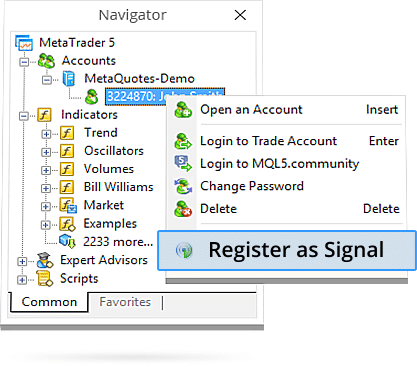
Task: Select the MetaQuotes-Demo server label
Action: [x=139, y=79]
